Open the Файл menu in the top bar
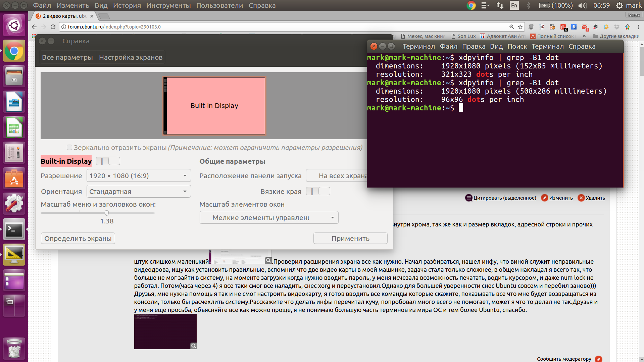644x362 pixels. pos(42,5)
